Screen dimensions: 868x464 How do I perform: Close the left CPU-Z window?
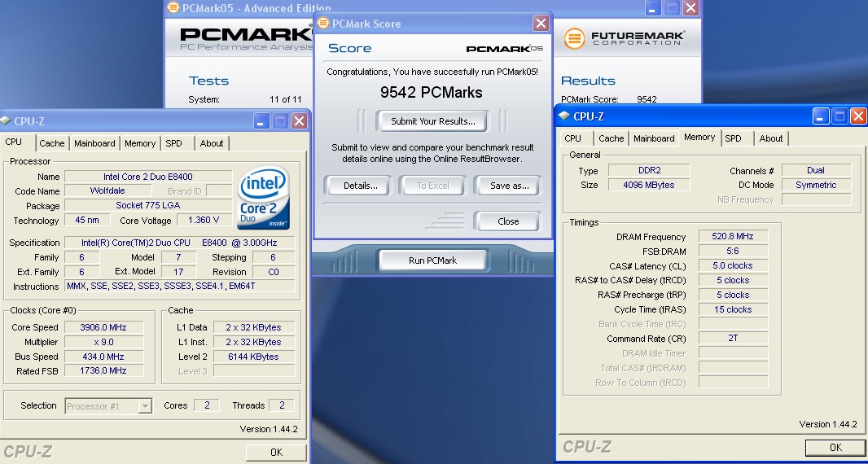(x=299, y=120)
